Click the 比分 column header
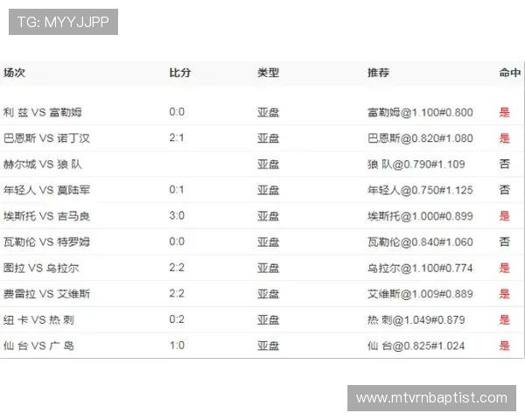The image size is (525, 420). pyautogui.click(x=179, y=73)
